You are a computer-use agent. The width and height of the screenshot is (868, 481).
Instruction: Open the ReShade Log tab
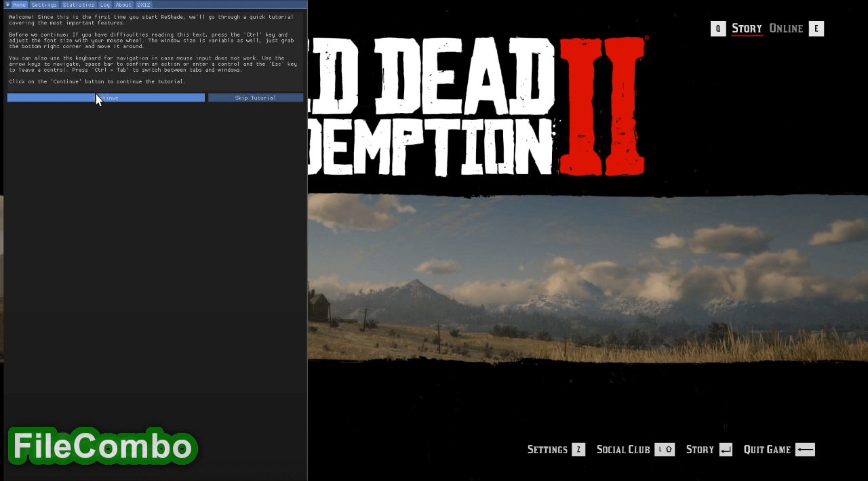point(105,5)
